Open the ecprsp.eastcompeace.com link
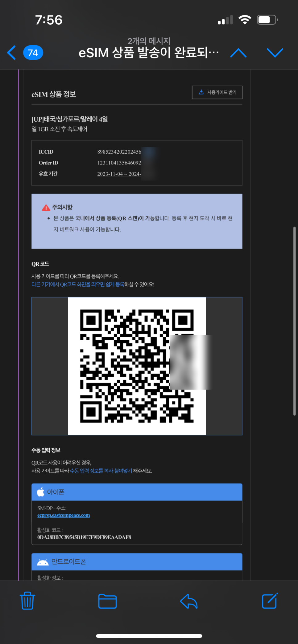 [64, 515]
